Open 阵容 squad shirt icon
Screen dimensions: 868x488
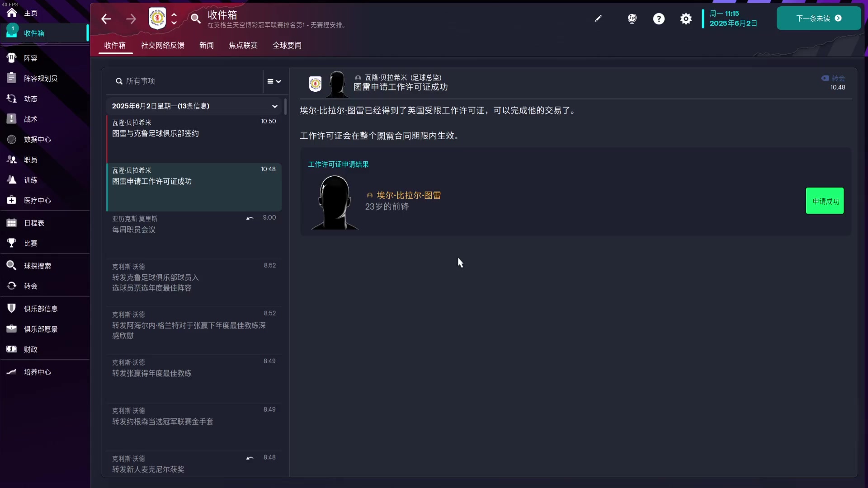point(12,58)
